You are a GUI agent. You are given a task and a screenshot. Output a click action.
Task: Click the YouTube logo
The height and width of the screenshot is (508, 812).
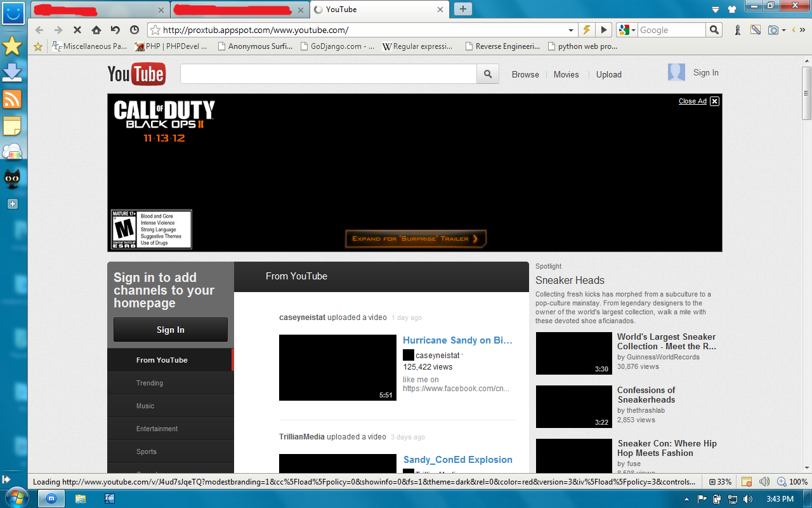pyautogui.click(x=136, y=74)
